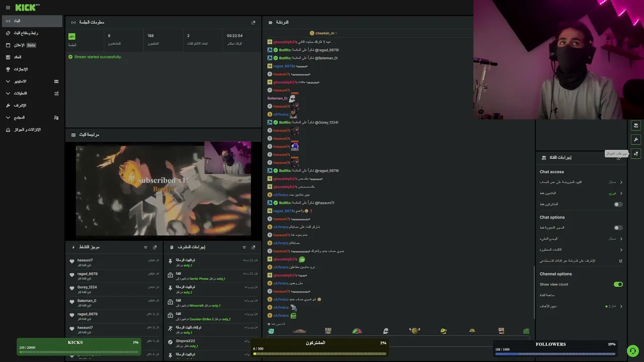Open the Revenue (العائد) sidebar item
644x362 pixels.
pyautogui.click(x=32, y=57)
